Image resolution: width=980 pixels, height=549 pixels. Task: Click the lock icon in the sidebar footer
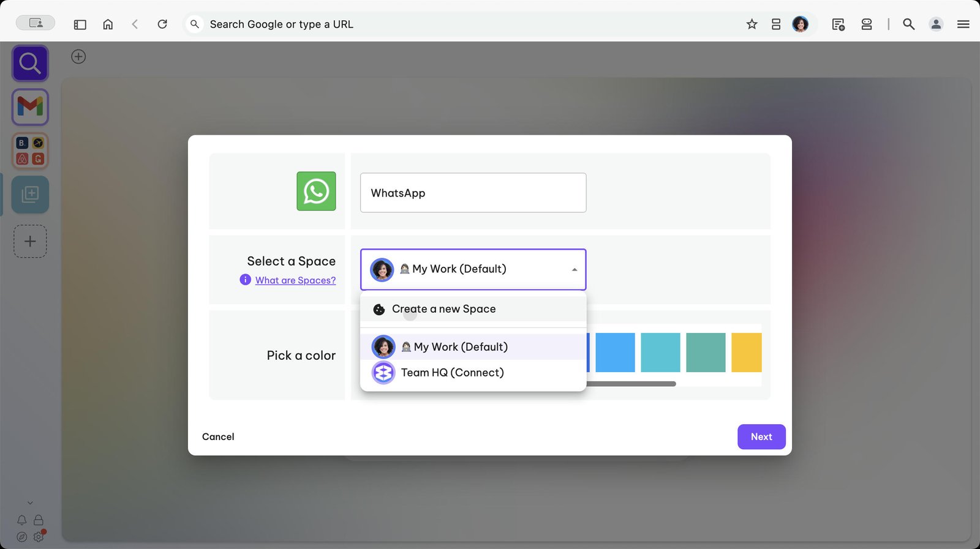tap(39, 520)
